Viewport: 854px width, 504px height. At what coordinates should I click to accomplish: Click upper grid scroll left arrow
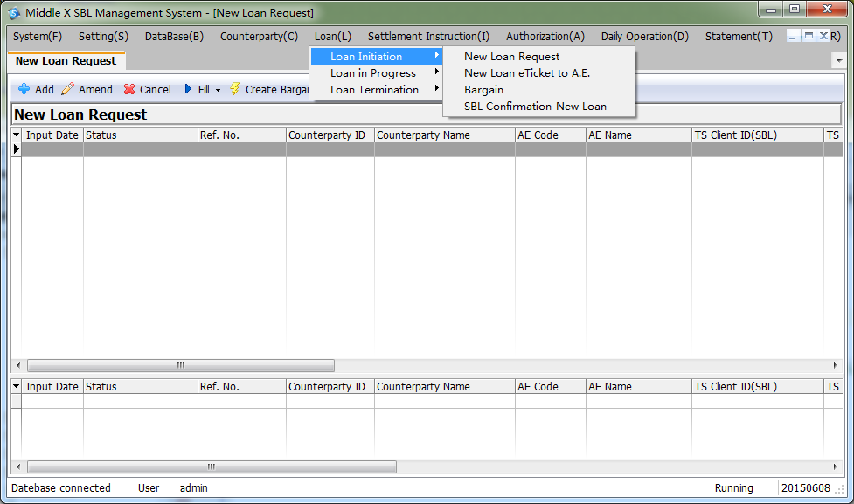[18, 365]
